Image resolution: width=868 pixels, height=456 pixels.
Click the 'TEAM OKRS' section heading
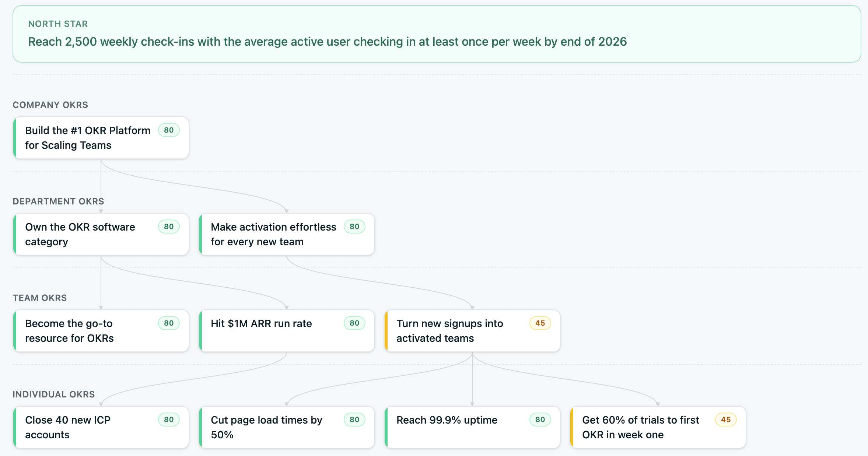pos(40,298)
